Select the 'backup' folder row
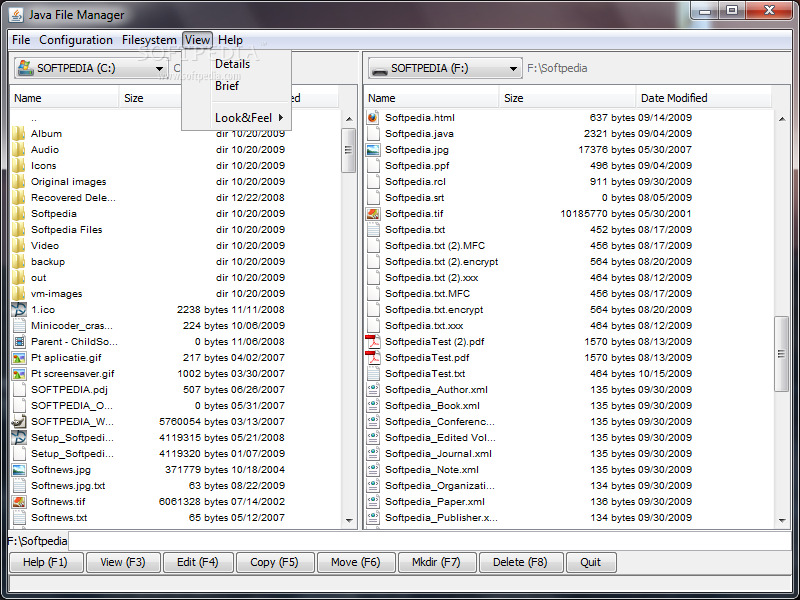800x600 pixels. 175,262
